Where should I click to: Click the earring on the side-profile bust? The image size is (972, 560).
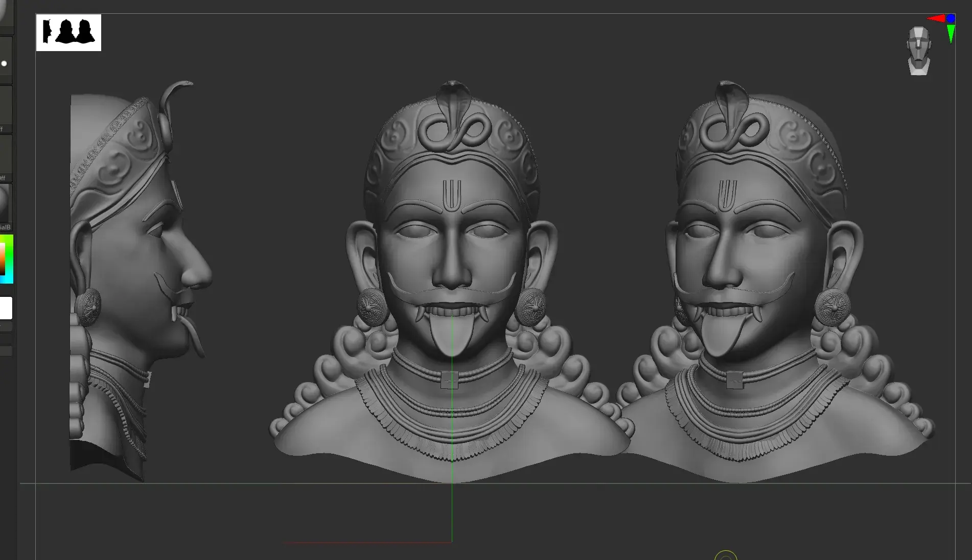click(88, 307)
